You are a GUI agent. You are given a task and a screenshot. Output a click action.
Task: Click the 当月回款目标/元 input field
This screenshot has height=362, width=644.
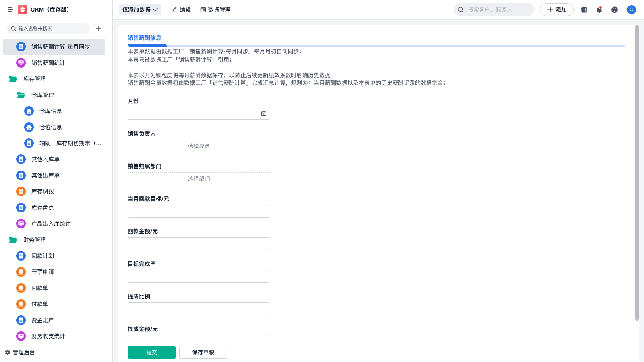(198, 211)
